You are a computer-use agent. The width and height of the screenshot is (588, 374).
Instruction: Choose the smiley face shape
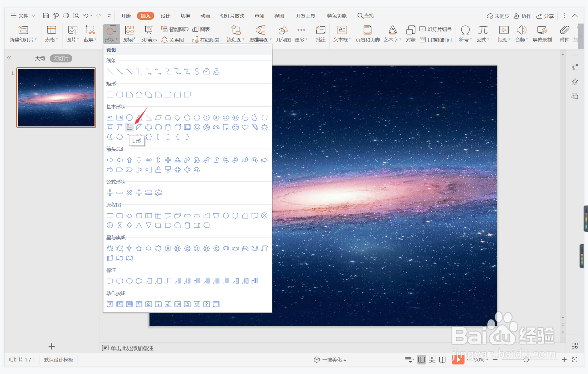pos(235,127)
